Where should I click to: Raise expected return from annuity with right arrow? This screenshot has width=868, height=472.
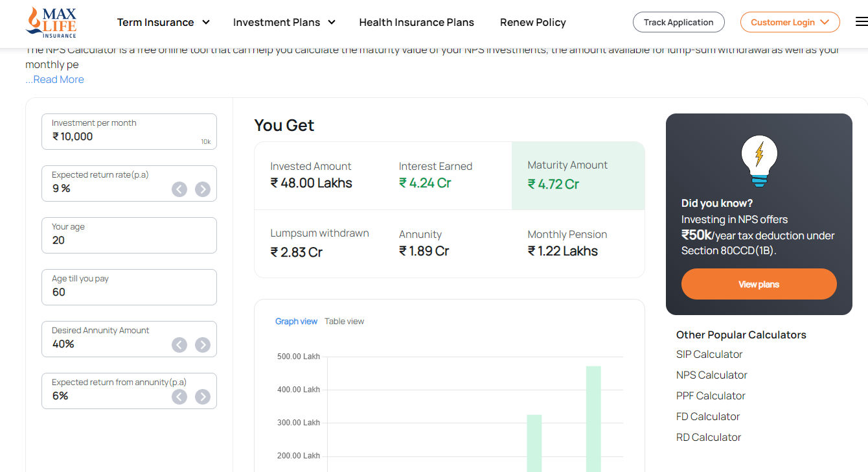(203, 397)
